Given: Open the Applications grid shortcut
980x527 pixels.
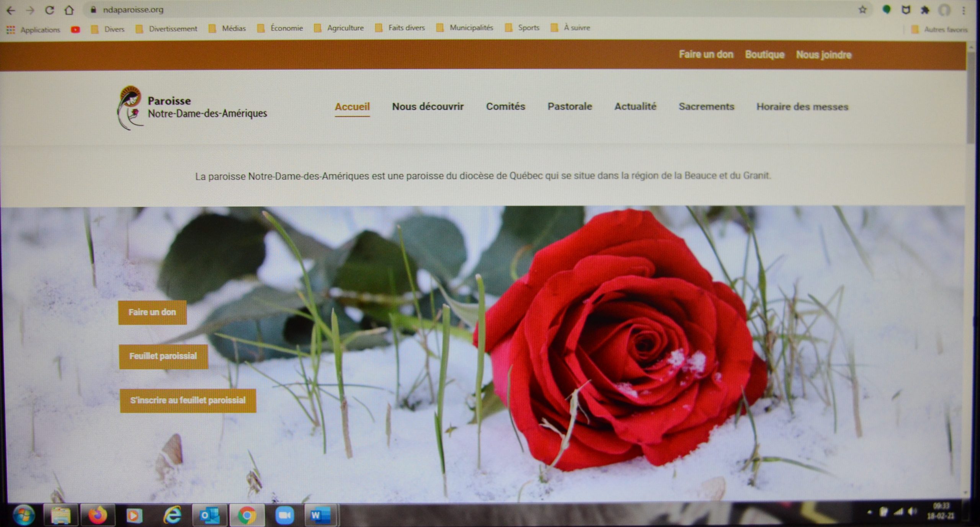Looking at the screenshot, I should point(33,29).
